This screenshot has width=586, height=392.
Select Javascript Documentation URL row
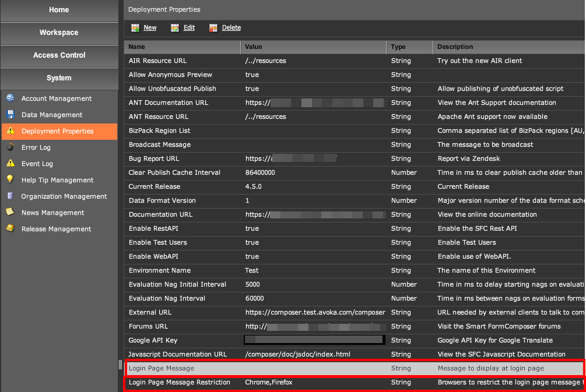click(355, 354)
